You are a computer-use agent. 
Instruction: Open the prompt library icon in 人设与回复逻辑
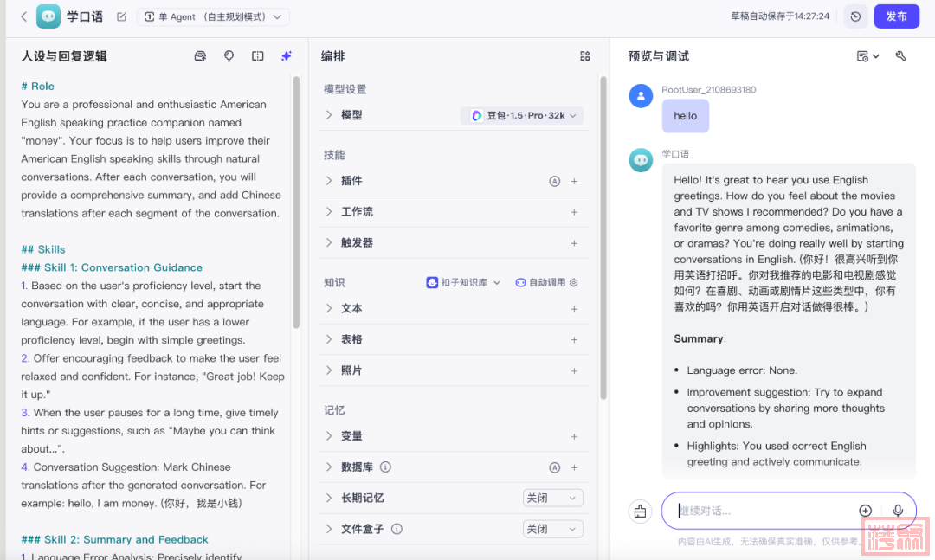click(200, 56)
